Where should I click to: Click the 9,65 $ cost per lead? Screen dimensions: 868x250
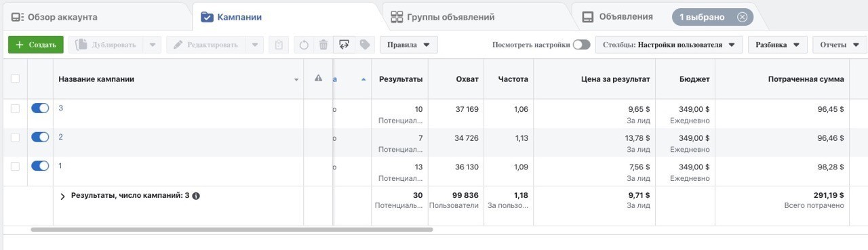pyautogui.click(x=639, y=109)
